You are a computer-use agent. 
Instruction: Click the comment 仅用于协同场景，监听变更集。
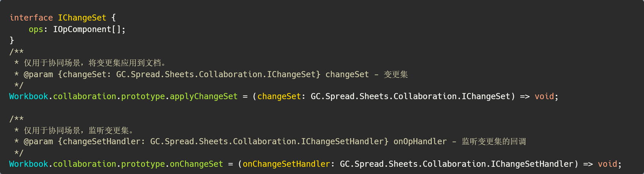tap(79, 131)
